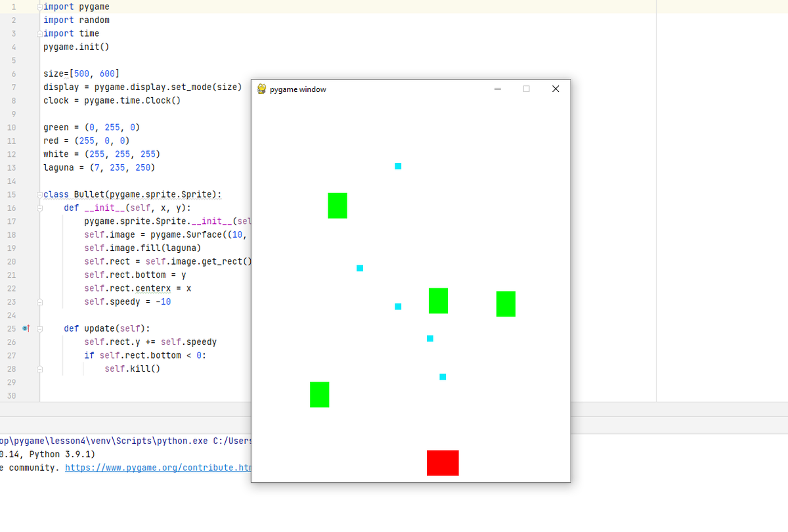Viewport: 788px width, 532px height.
Task: Click 'if self.rect.bottom < 0:' line
Action: 145,355
